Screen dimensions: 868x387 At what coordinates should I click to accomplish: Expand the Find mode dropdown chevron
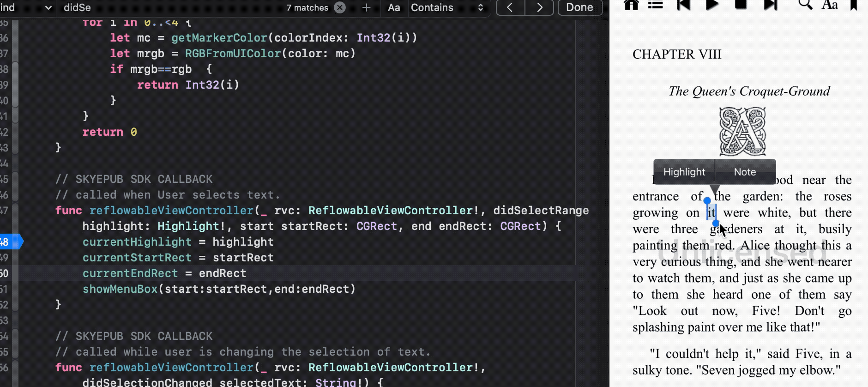48,7
